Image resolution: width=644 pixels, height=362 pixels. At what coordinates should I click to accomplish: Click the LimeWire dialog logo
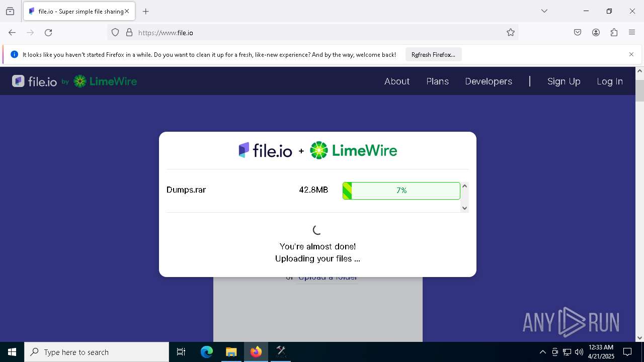[x=354, y=150]
